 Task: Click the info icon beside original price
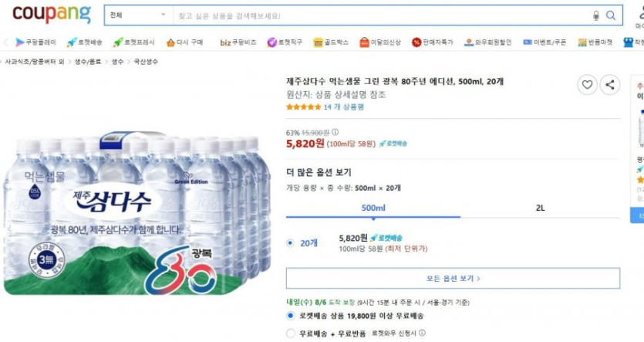(335, 132)
